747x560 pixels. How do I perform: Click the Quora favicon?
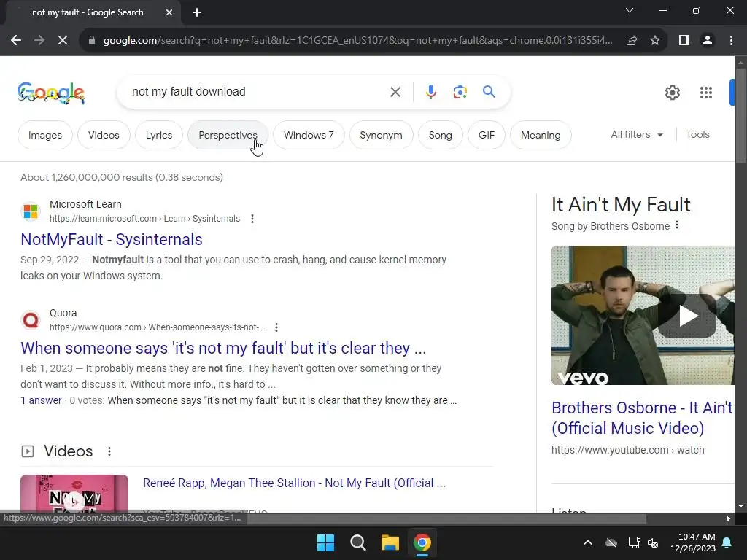click(x=31, y=319)
